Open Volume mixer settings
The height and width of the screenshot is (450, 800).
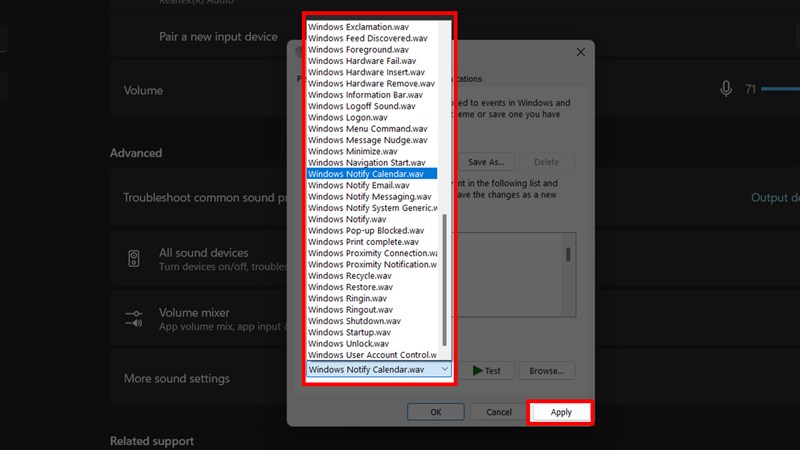coord(199,319)
